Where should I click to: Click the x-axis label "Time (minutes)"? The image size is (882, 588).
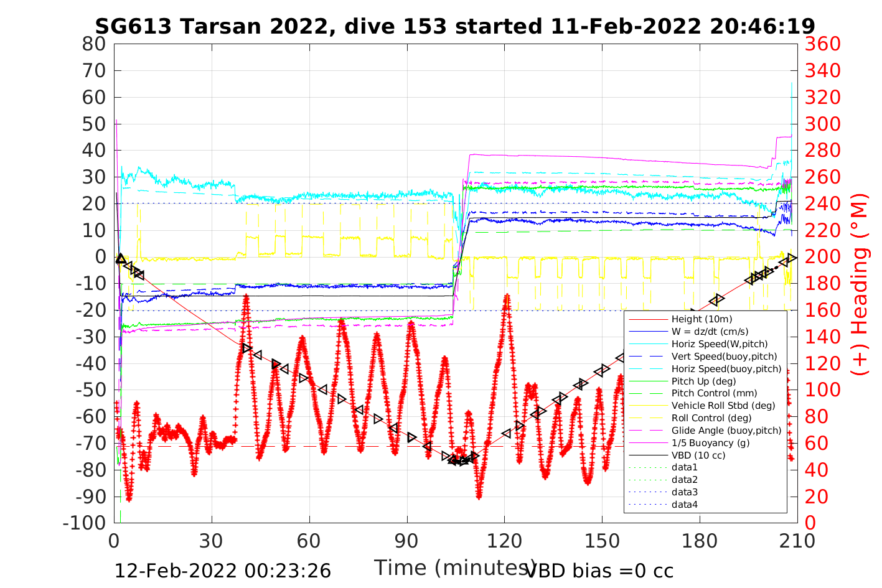455,568
